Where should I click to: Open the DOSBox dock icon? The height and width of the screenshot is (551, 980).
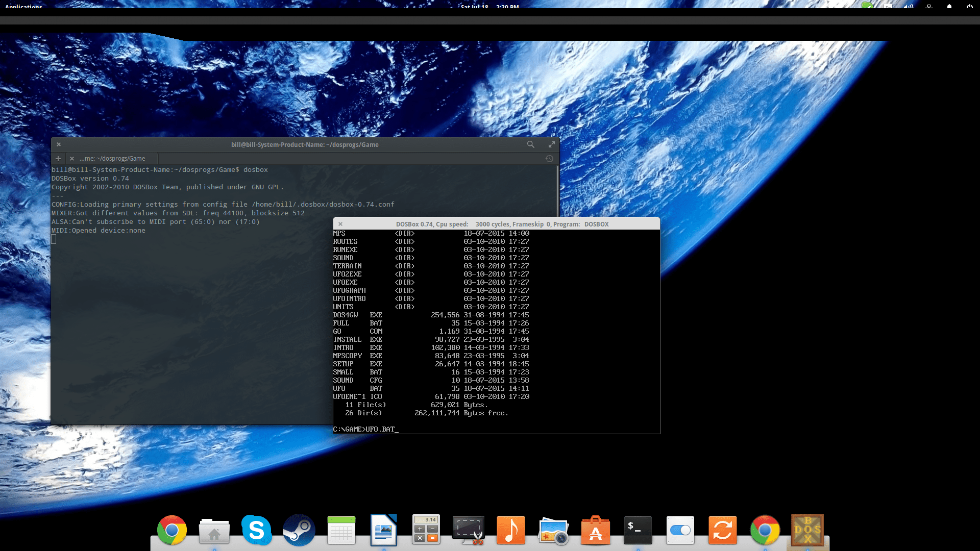(x=807, y=530)
